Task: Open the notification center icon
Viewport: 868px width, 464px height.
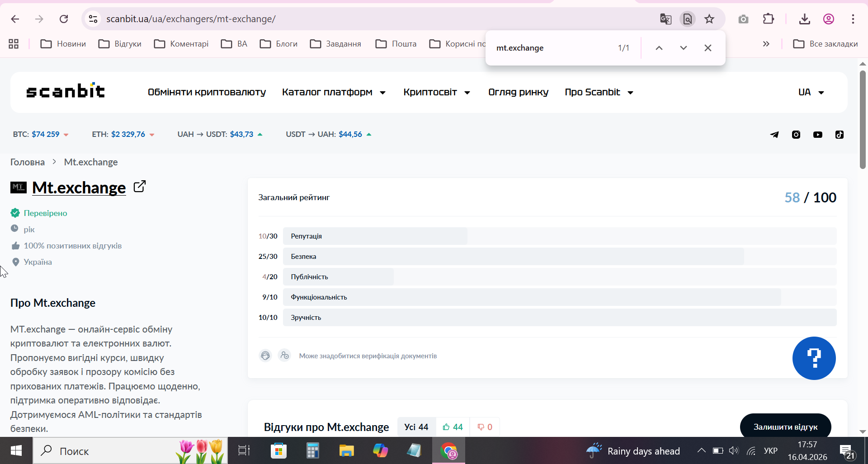Action: (846, 451)
